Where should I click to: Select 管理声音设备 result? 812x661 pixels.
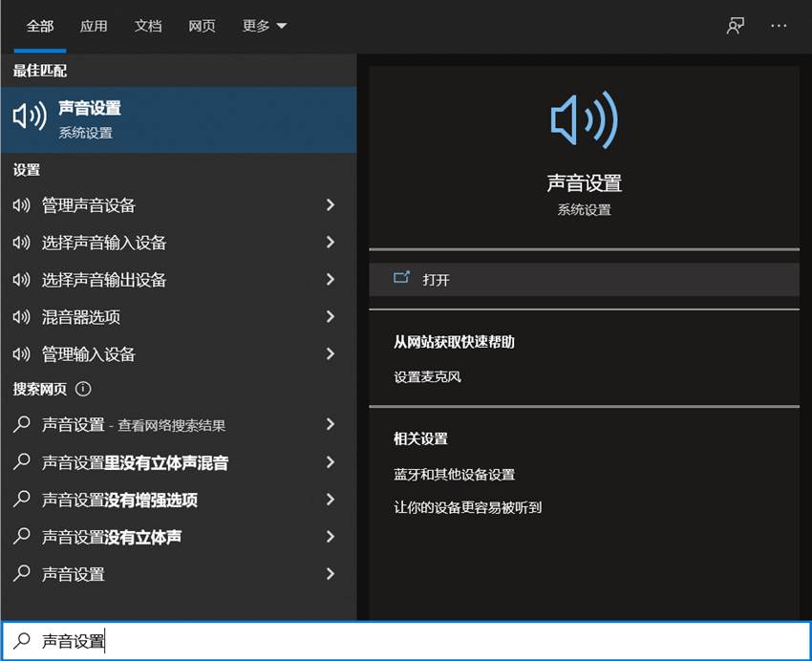pyautogui.click(x=179, y=205)
